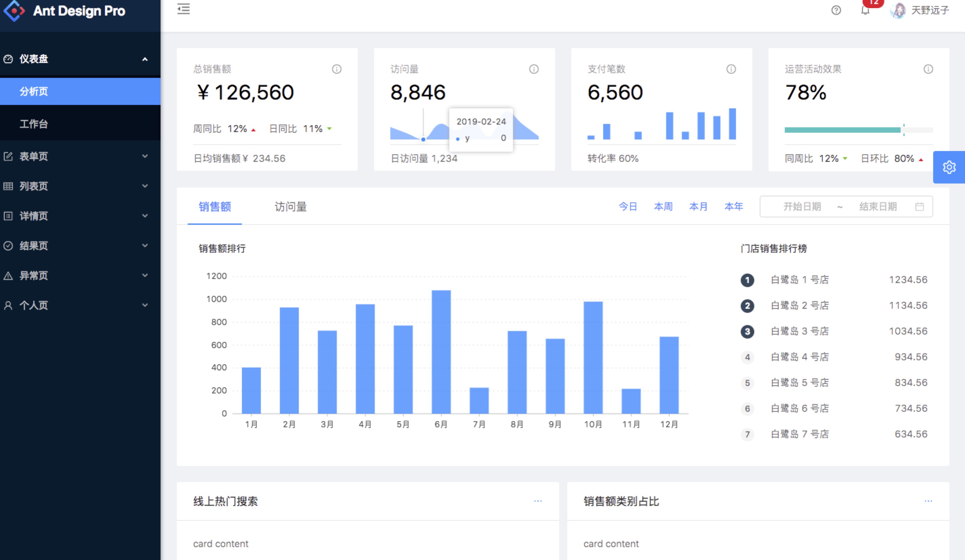The image size is (965, 560).
Task: Open the help question mark icon
Action: [x=836, y=10]
